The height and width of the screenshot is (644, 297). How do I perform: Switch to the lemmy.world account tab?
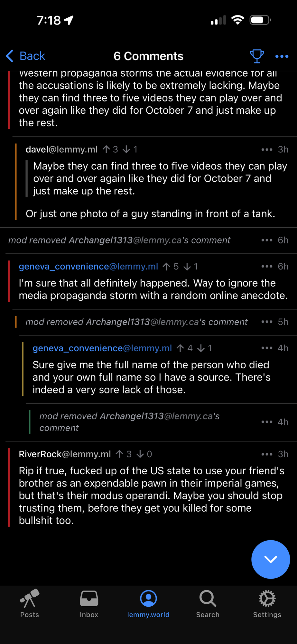148,604
